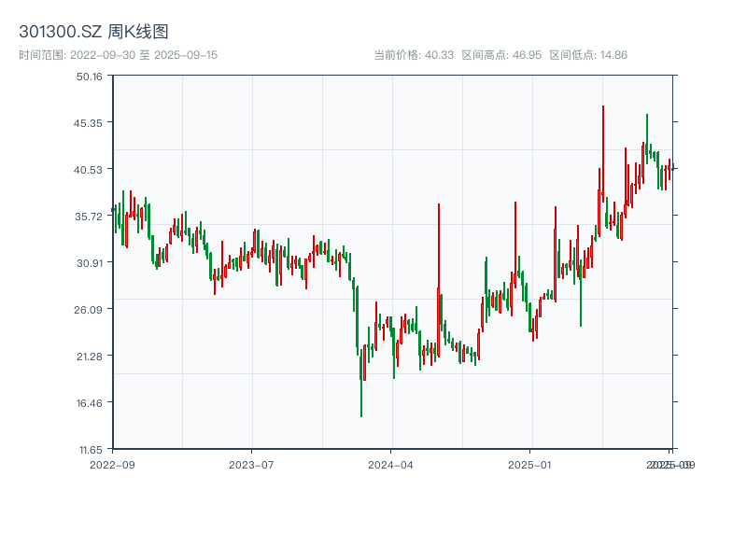
Task: Click the 50.16 y-axis price label
Action: tap(90, 76)
